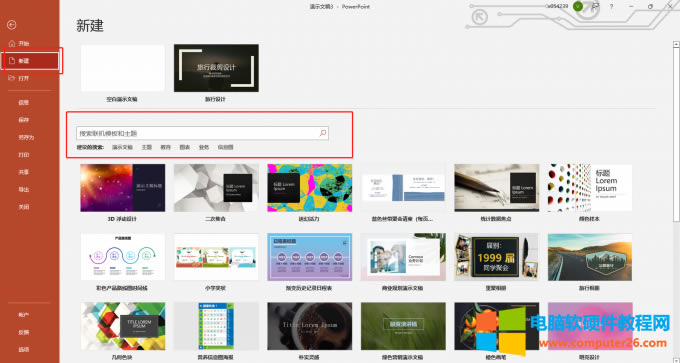Open the Info (信息) menu item
680x363 pixels.
point(23,103)
